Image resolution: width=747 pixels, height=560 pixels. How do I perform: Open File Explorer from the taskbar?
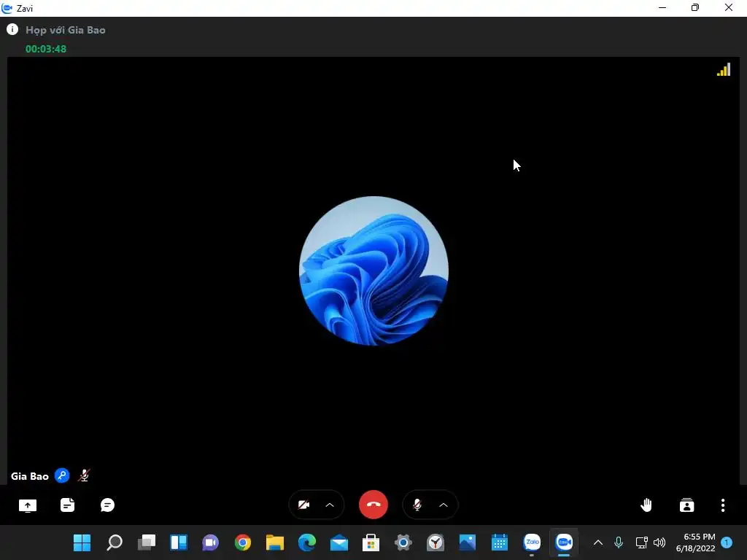275,542
